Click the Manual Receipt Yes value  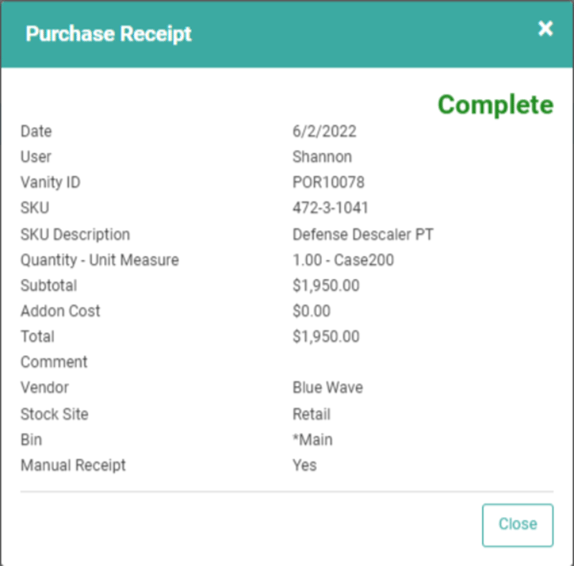[305, 465]
